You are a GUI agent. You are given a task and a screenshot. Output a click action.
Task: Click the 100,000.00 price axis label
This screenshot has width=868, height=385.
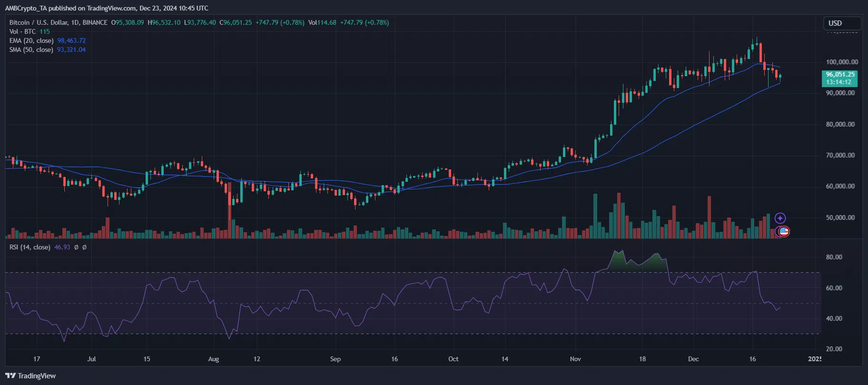tap(842, 62)
